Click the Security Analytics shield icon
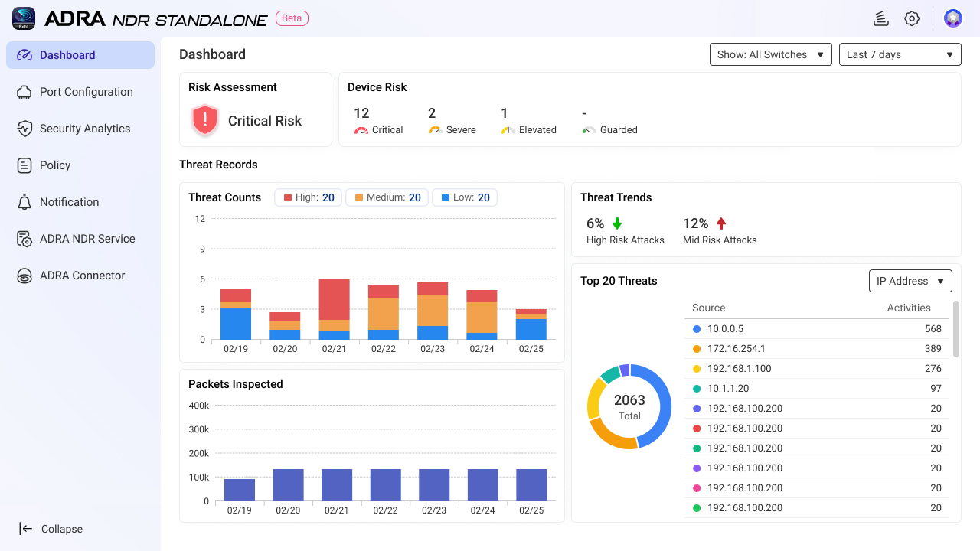Screen dimensions: 980x551 24,129
